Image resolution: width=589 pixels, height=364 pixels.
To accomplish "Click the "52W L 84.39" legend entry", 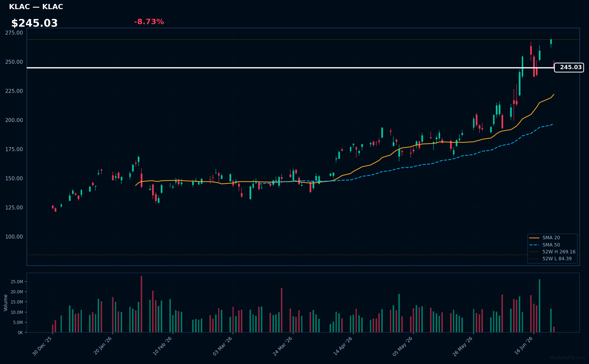I will (550, 259).
